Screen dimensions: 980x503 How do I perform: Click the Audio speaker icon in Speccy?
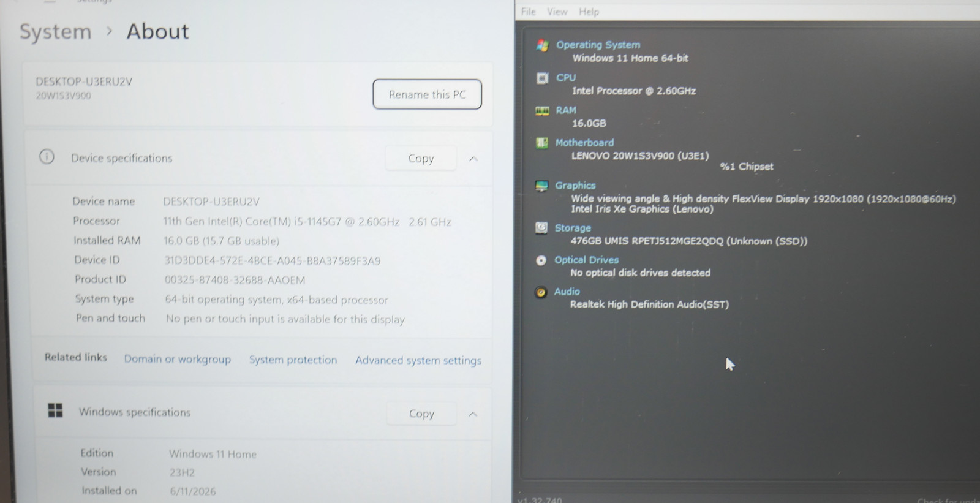click(x=541, y=292)
